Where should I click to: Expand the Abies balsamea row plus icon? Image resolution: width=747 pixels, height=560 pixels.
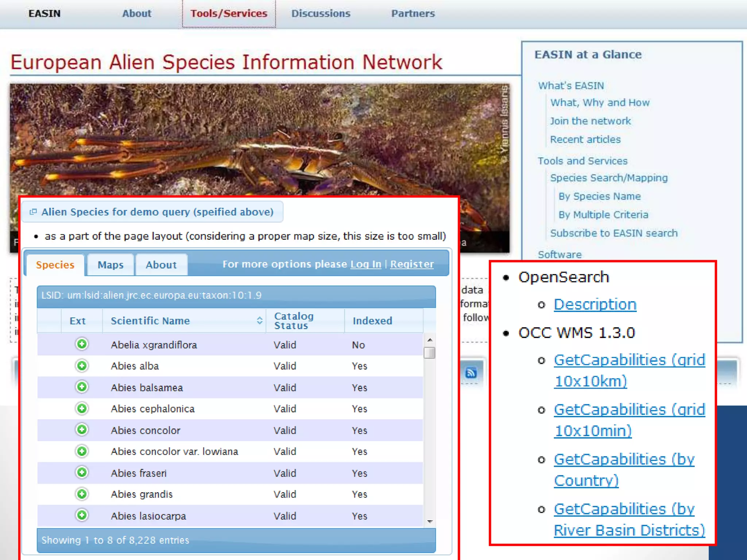point(82,387)
